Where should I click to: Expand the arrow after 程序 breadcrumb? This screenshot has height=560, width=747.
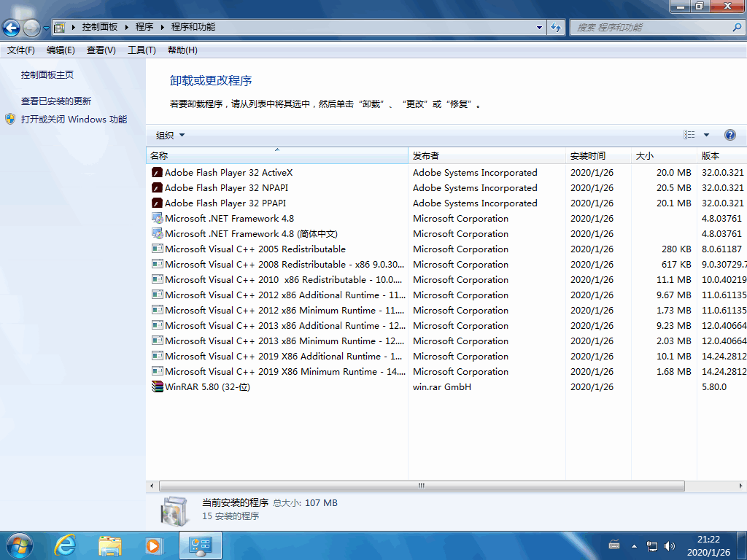163,27
